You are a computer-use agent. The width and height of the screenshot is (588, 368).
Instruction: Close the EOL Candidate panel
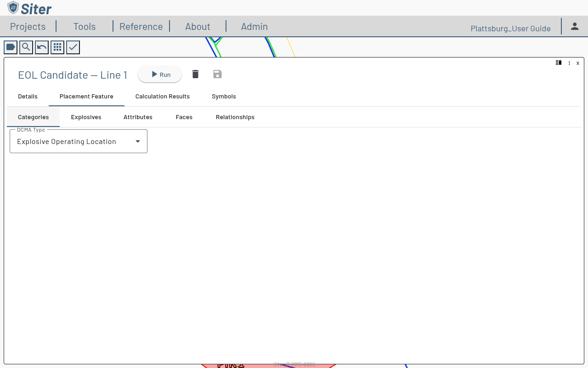(x=578, y=63)
